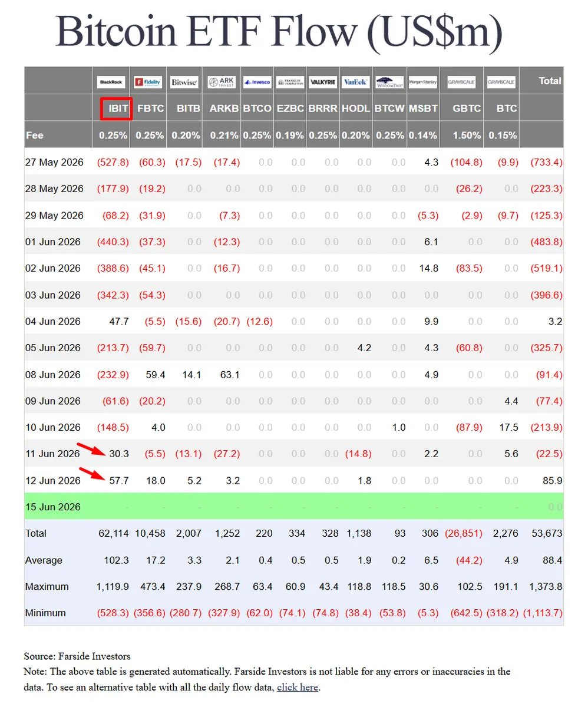The image size is (588, 707).
Task: Click the Invesco logo icon
Action: 257,82
